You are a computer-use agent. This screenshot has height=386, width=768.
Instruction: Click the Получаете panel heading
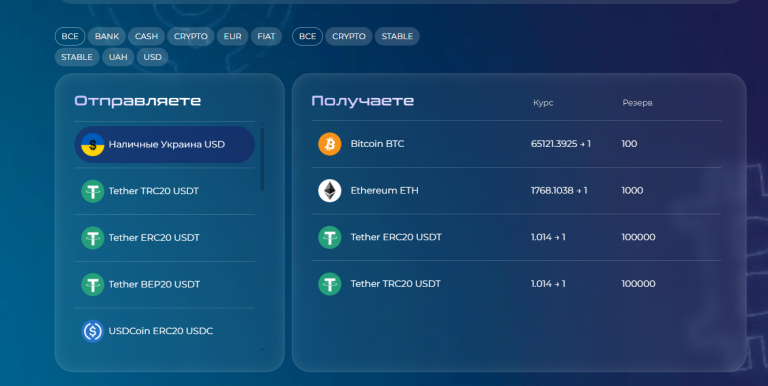coord(362,101)
